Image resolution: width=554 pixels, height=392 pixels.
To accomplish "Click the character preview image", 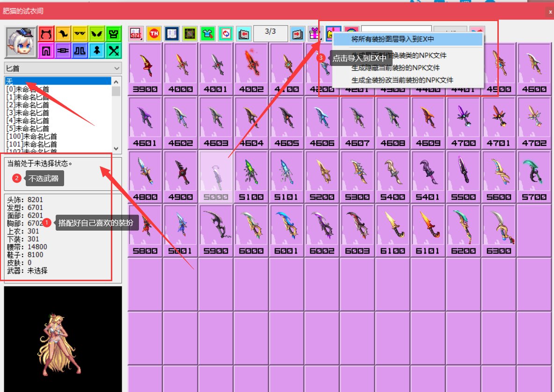I will pyautogui.click(x=63, y=339).
